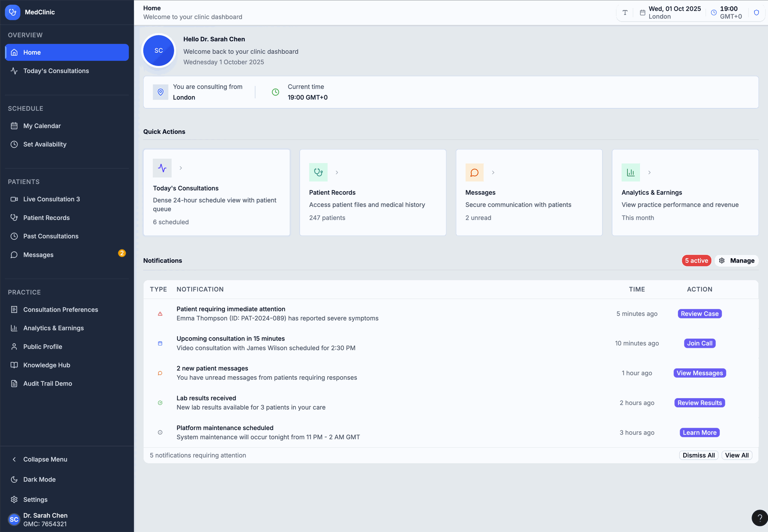
Task: Open My Calendar from sidebar
Action: click(x=42, y=126)
